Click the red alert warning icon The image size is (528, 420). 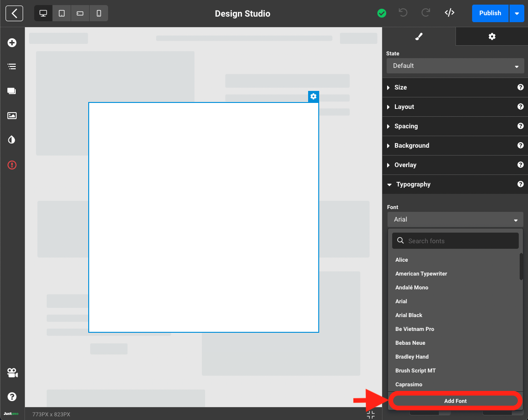coord(12,165)
